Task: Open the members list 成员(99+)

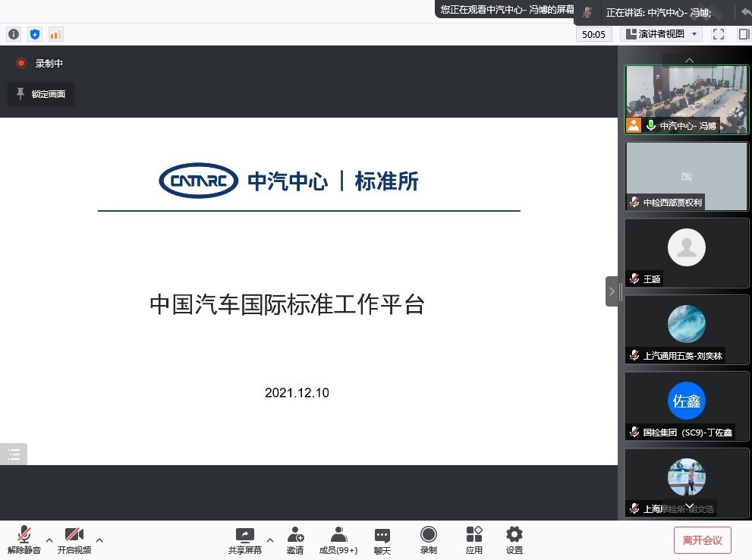Action: click(x=338, y=540)
